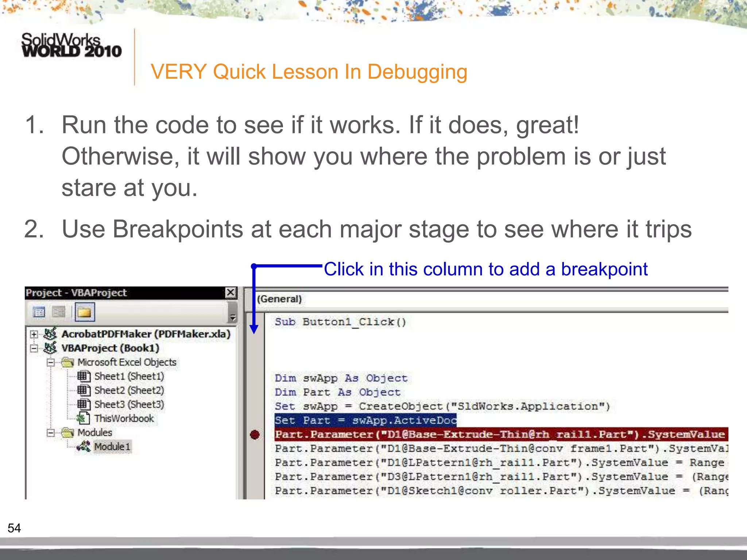Image resolution: width=747 pixels, height=560 pixels.
Task: Click View Object icon in Project toolbar
Action: [58, 312]
